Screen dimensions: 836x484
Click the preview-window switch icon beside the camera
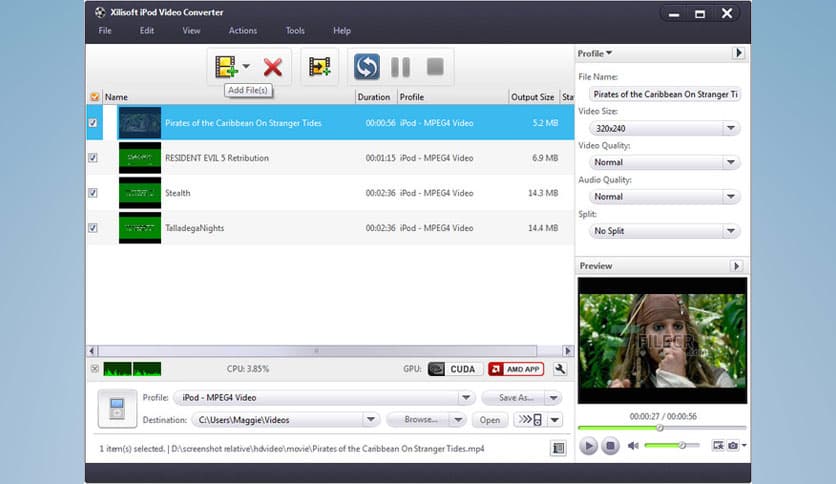click(x=718, y=445)
